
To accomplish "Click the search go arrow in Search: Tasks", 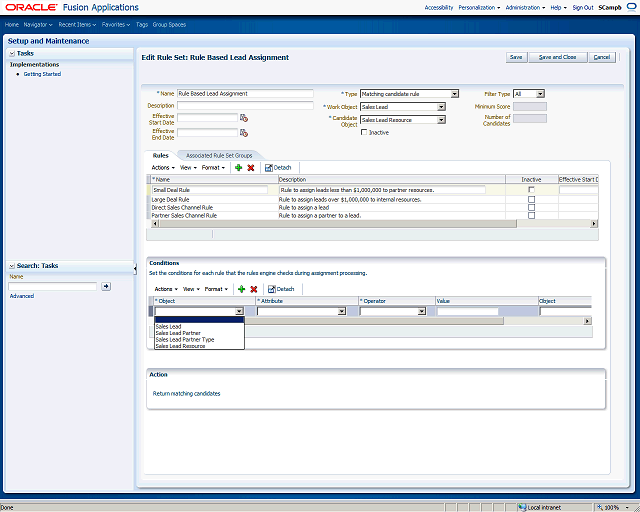I will [x=106, y=287].
